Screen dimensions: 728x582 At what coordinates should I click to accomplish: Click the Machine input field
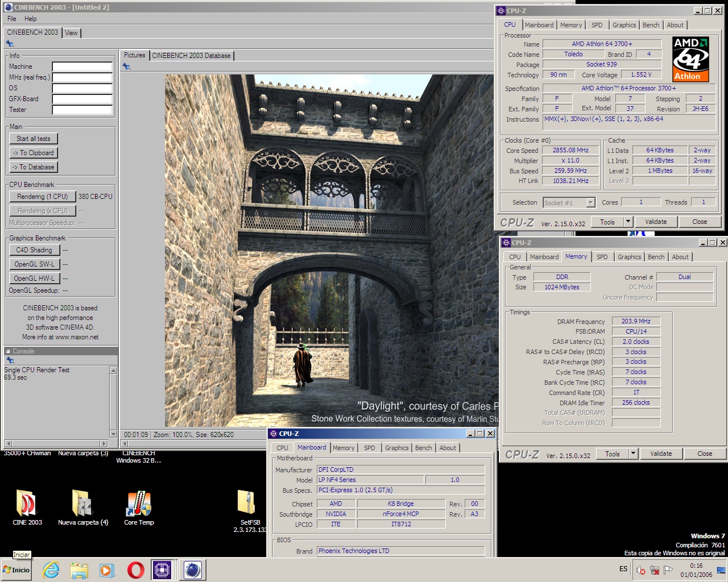[x=82, y=66]
